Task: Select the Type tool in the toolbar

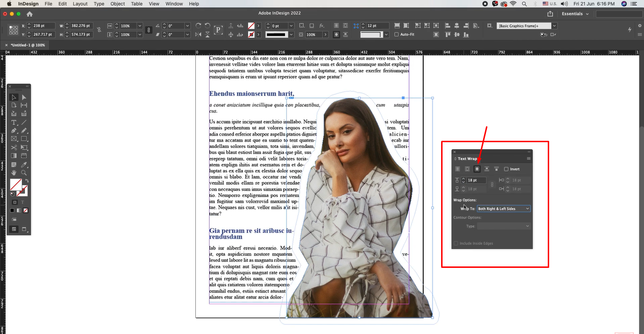Action: pyautogui.click(x=14, y=122)
